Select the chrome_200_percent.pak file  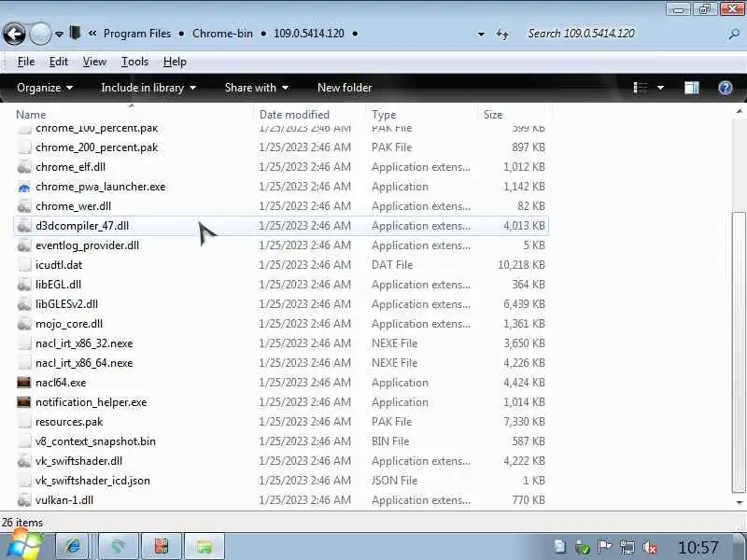281,147
